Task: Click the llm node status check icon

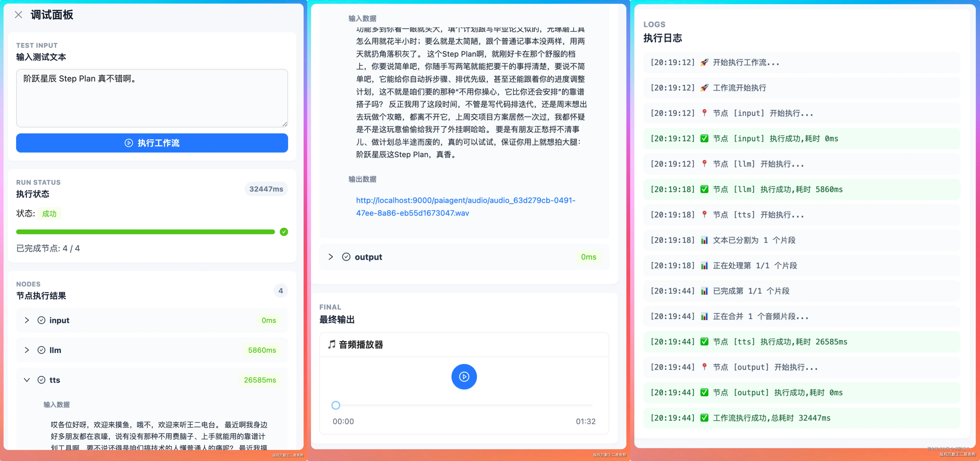Action: coord(41,350)
